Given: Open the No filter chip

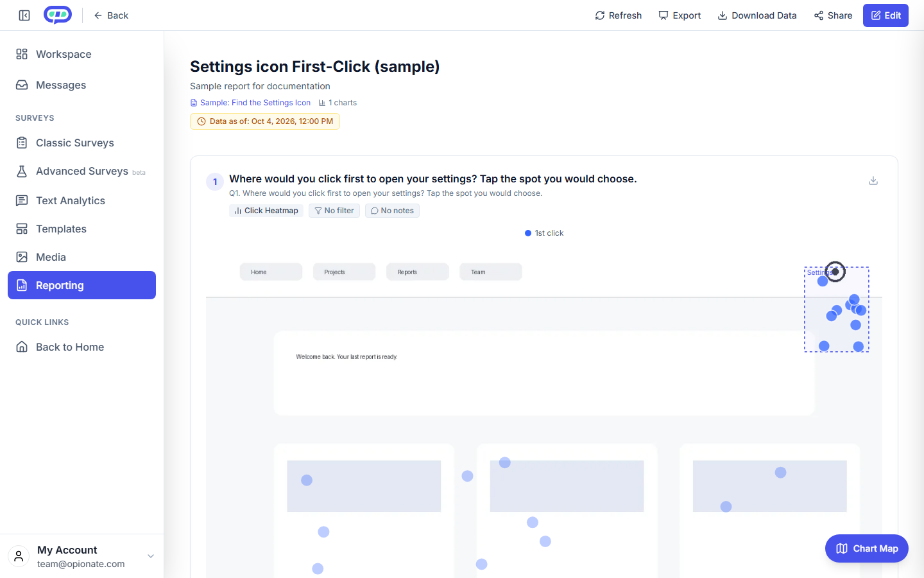Looking at the screenshot, I should pyautogui.click(x=334, y=211).
